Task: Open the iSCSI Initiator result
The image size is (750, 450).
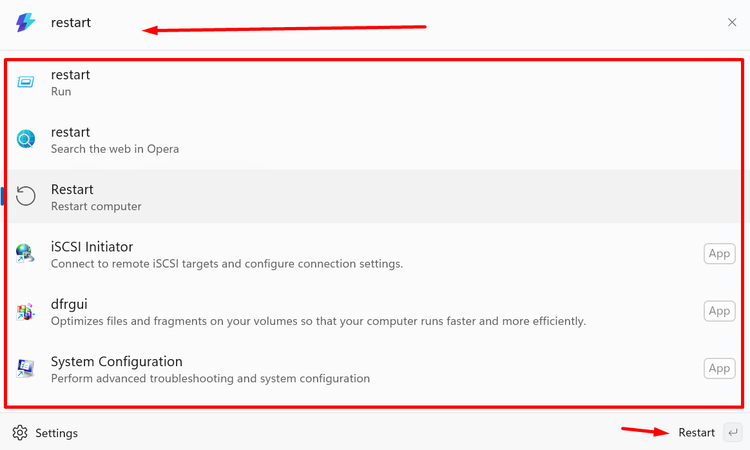Action: [374, 254]
